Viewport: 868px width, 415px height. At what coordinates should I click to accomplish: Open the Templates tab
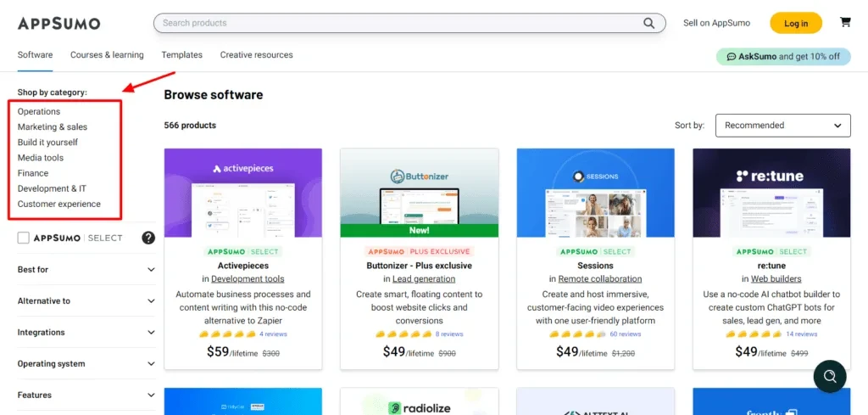pyautogui.click(x=182, y=55)
